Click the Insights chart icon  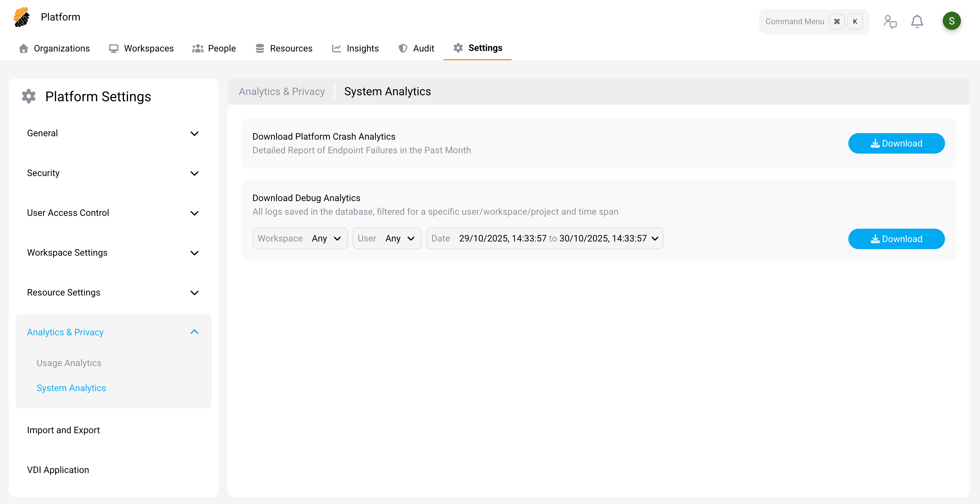pos(336,48)
